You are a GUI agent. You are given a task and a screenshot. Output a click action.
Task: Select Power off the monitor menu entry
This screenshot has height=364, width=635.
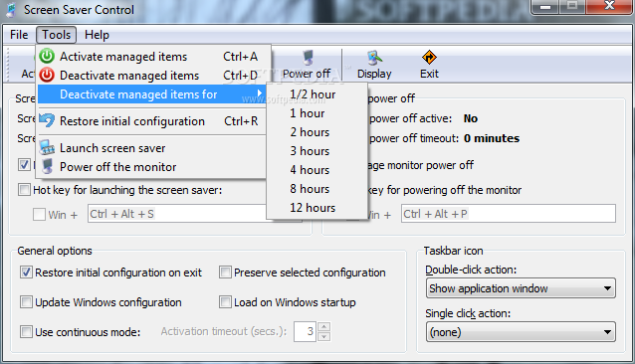(x=152, y=167)
